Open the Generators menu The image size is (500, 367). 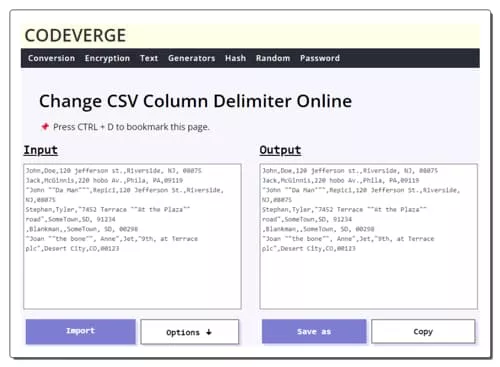[191, 58]
